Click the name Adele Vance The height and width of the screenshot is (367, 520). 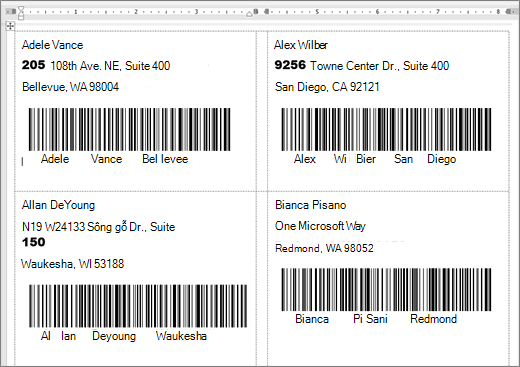coord(52,45)
